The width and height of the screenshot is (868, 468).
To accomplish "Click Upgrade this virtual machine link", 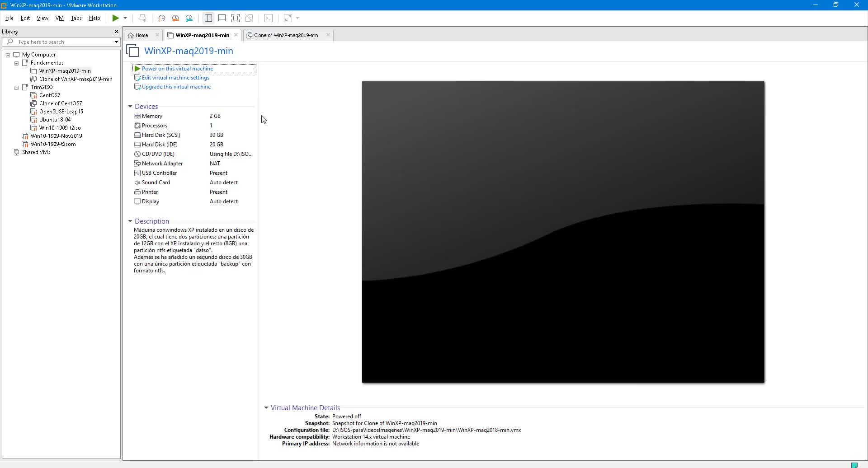I will tap(176, 87).
